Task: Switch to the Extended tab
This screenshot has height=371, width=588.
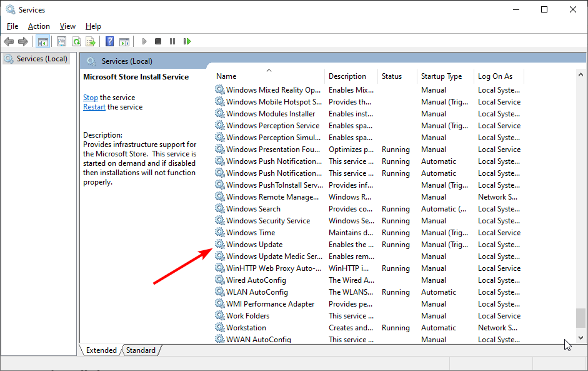Action: tap(101, 350)
